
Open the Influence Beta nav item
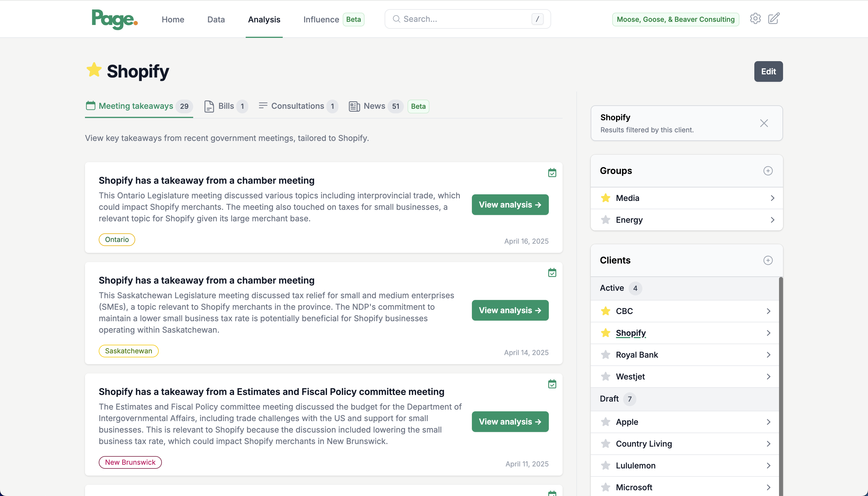pyautogui.click(x=334, y=20)
